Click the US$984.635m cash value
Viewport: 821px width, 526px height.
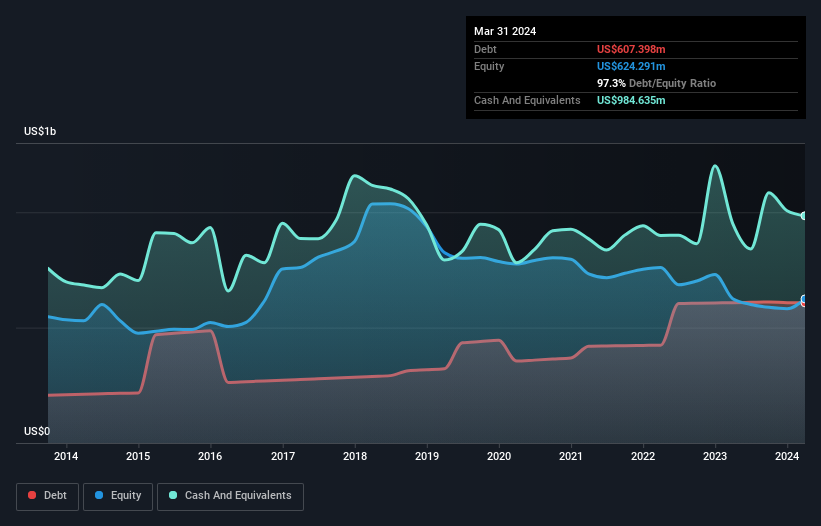[x=631, y=100]
